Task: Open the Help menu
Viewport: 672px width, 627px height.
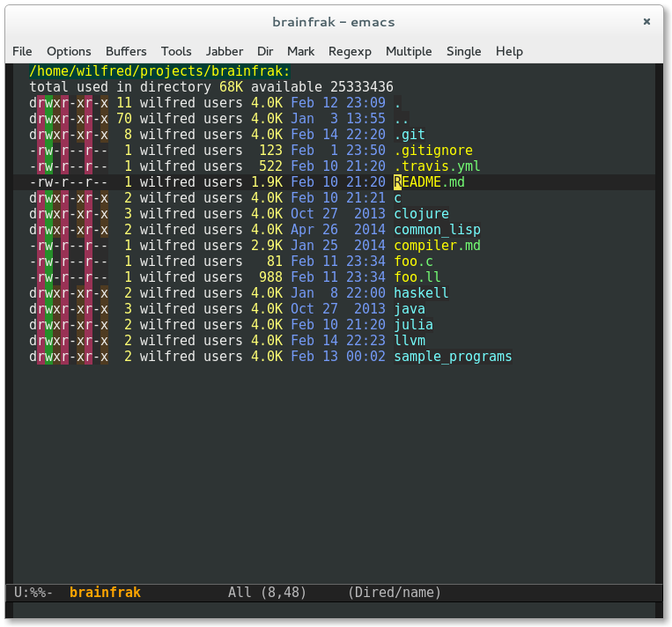Action: 509,51
